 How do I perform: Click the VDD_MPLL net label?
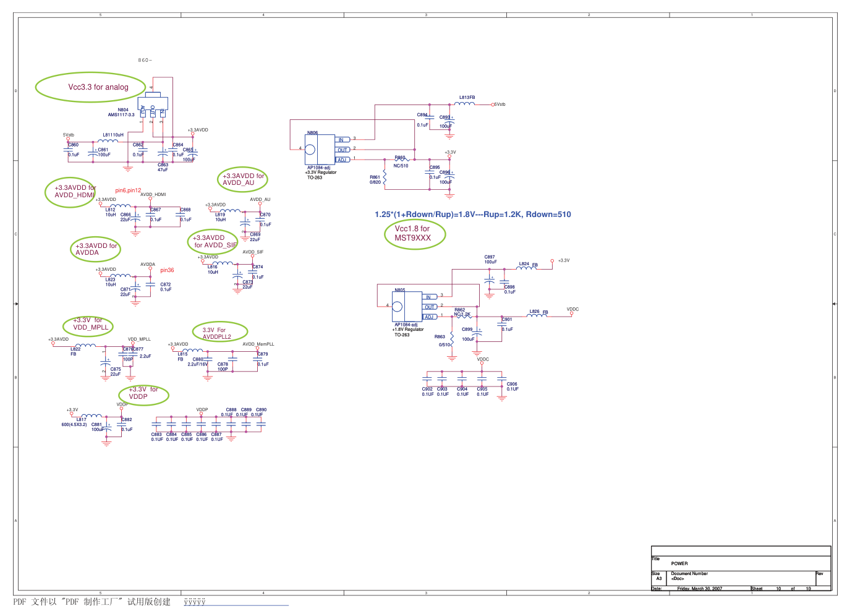point(139,339)
